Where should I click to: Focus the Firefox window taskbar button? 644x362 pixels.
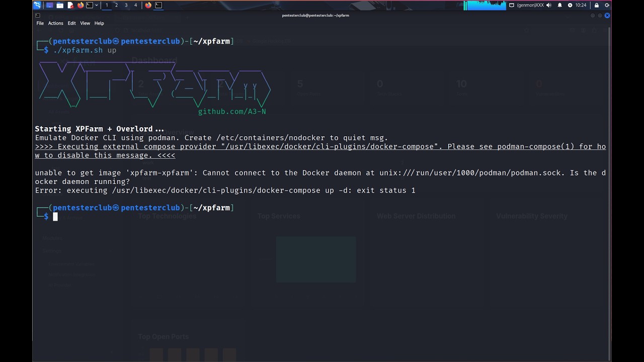[x=148, y=5]
